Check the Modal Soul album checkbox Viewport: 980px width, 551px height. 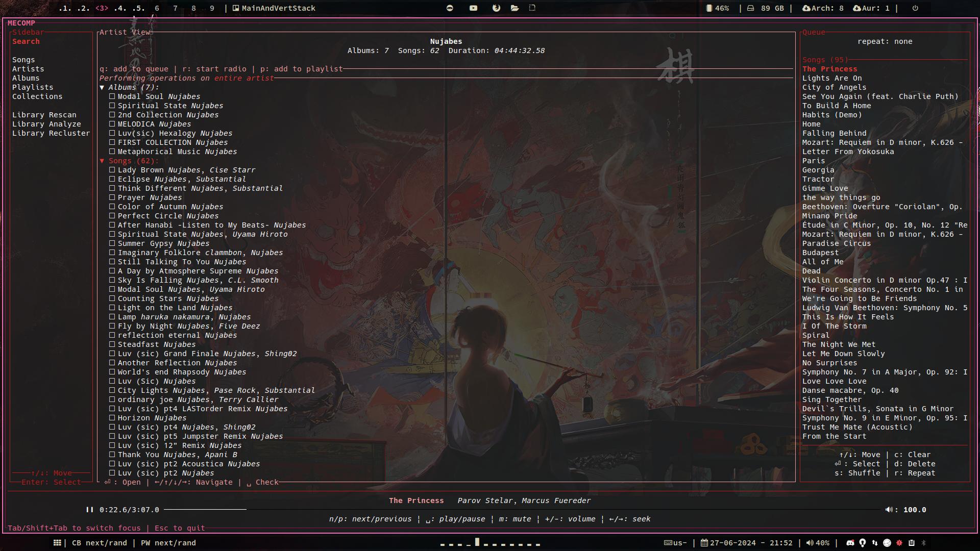tap(112, 96)
